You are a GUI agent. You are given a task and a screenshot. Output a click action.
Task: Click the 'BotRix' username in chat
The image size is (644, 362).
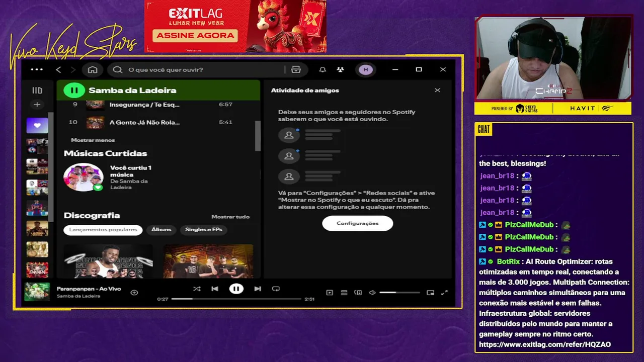[508, 261]
